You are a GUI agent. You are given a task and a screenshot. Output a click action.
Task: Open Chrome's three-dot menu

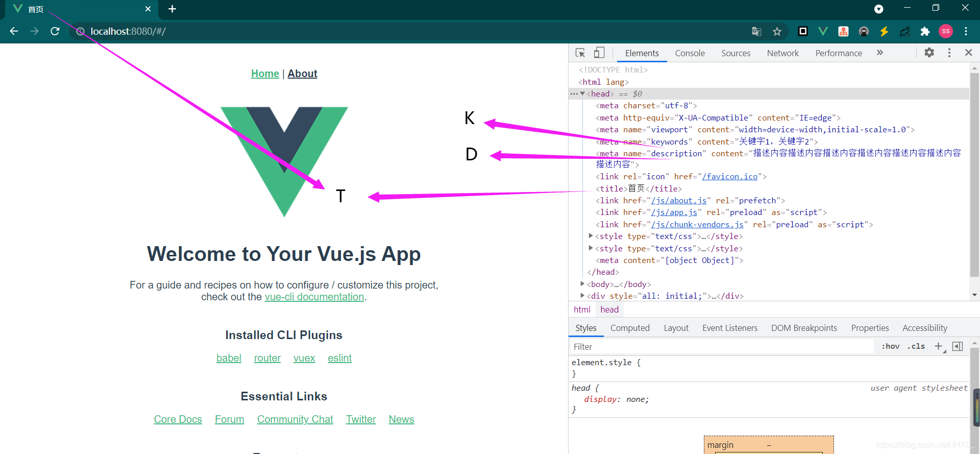[x=966, y=31]
